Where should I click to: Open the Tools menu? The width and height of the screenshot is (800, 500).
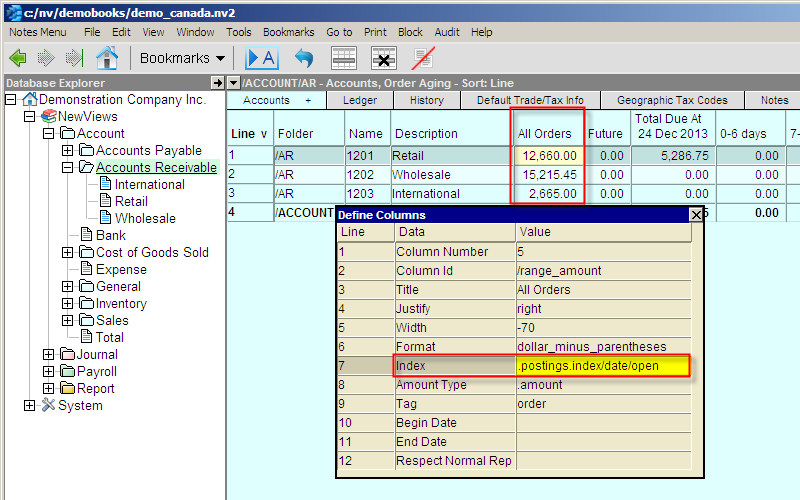pos(238,32)
